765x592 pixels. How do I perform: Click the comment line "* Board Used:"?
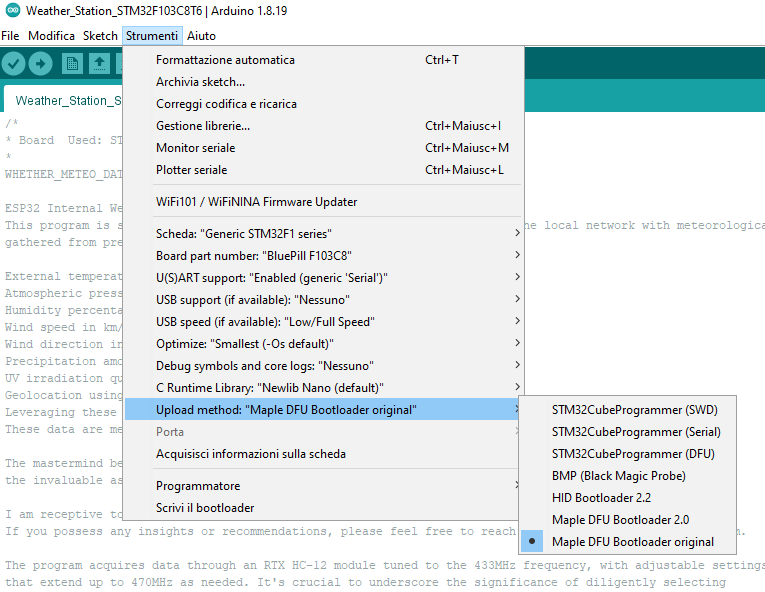tap(63, 140)
